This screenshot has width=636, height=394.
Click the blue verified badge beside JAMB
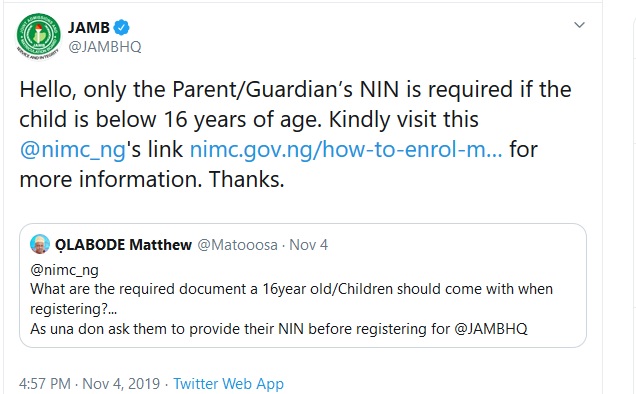click(x=121, y=28)
